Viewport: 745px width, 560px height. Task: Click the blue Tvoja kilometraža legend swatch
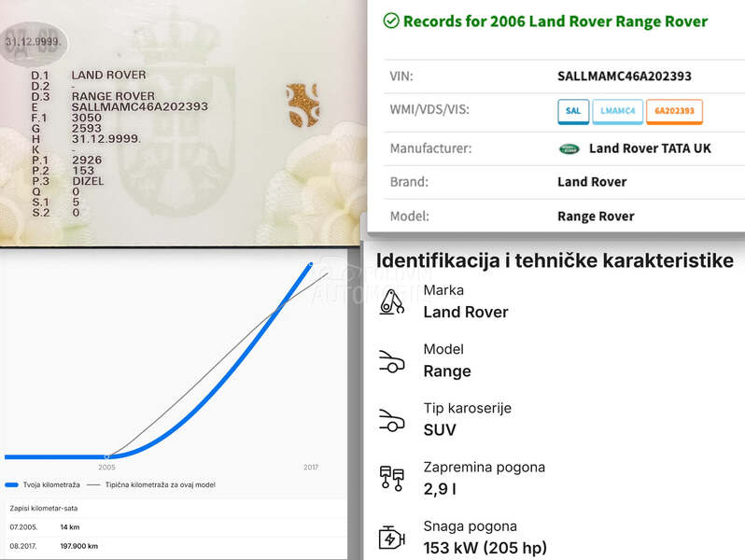[12, 485]
